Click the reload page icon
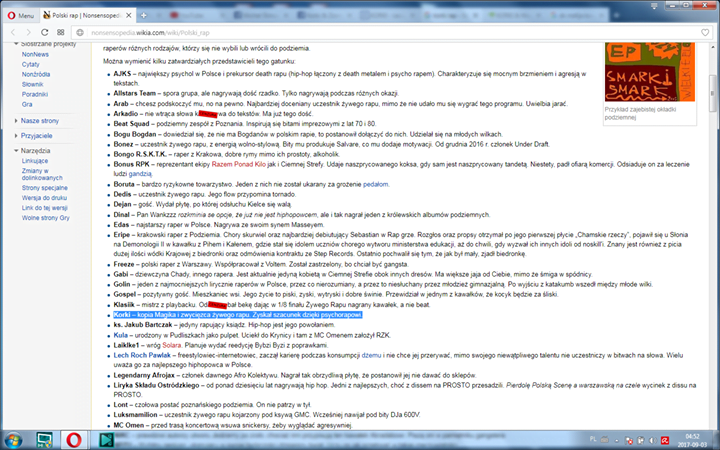720x450 pixels. (x=47, y=33)
